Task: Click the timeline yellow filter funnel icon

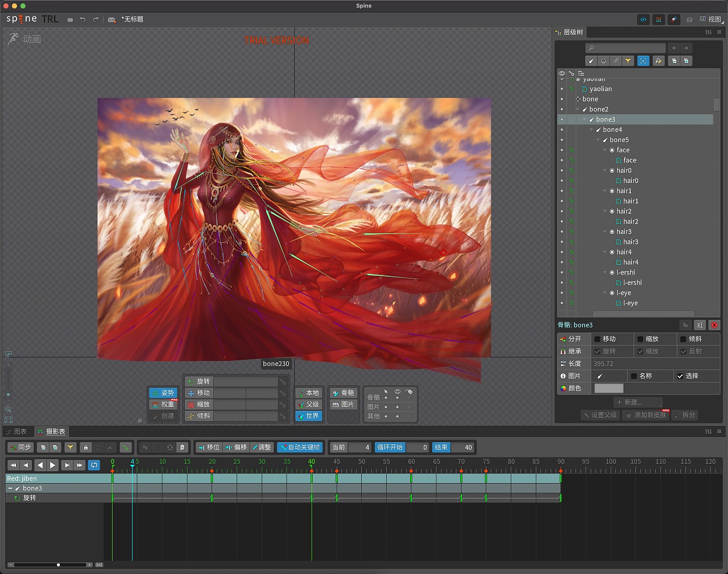Action: 71,447
